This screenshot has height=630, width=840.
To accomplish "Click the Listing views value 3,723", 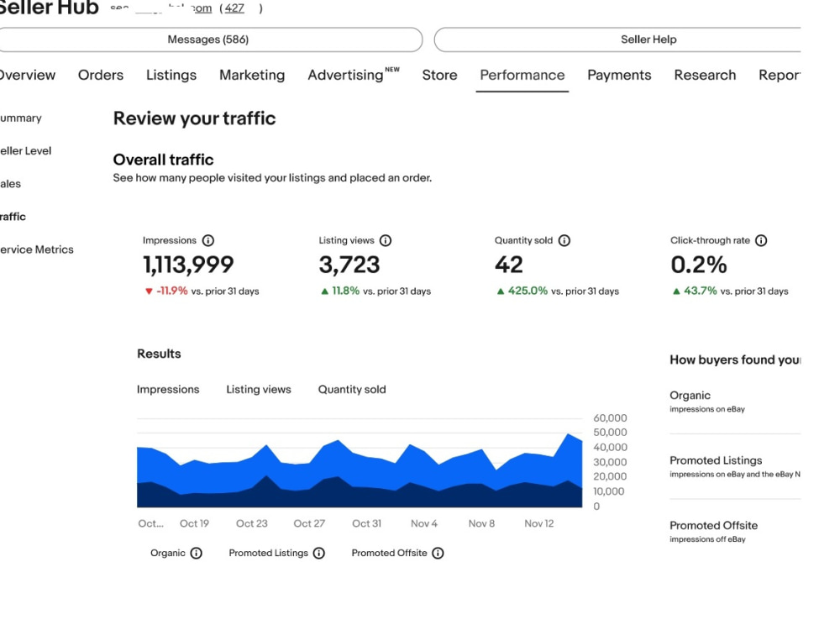I will pyautogui.click(x=349, y=265).
